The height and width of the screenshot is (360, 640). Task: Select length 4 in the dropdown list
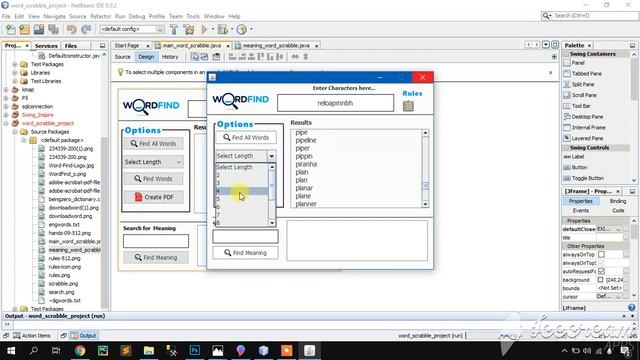pyautogui.click(x=242, y=191)
